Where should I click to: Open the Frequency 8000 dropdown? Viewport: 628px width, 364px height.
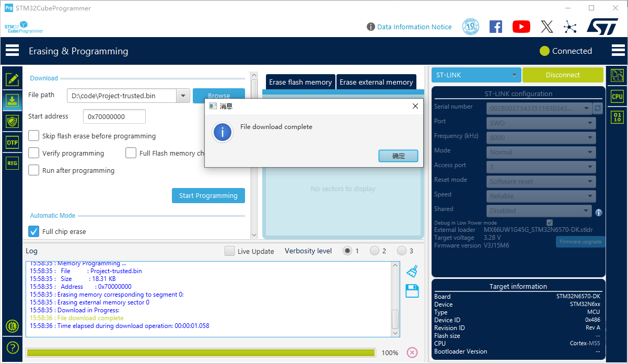[x=541, y=138]
